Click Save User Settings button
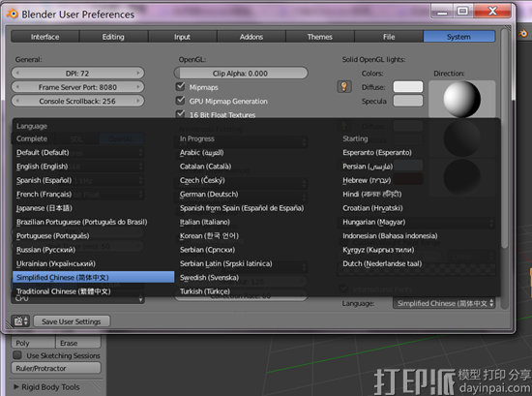The image size is (532, 396). (72, 321)
